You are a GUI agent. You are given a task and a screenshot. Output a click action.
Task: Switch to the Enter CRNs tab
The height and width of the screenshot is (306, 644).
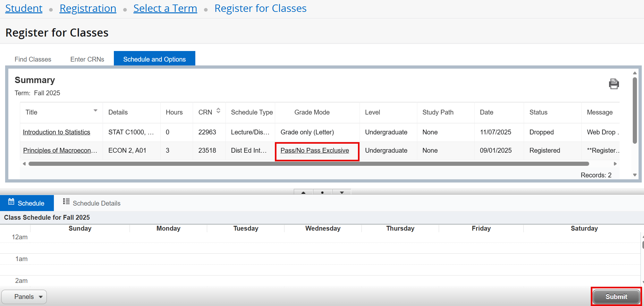coord(87,59)
